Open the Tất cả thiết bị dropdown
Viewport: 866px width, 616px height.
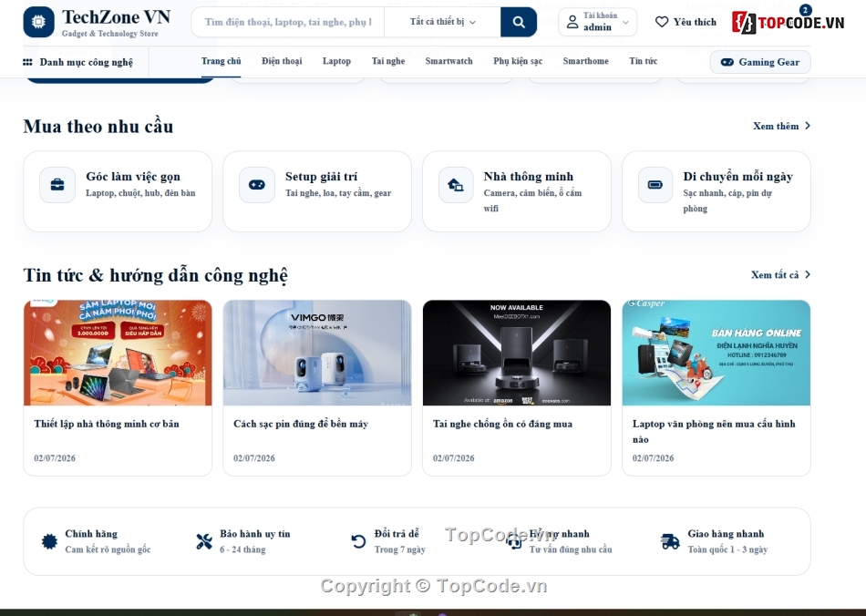[x=442, y=22]
